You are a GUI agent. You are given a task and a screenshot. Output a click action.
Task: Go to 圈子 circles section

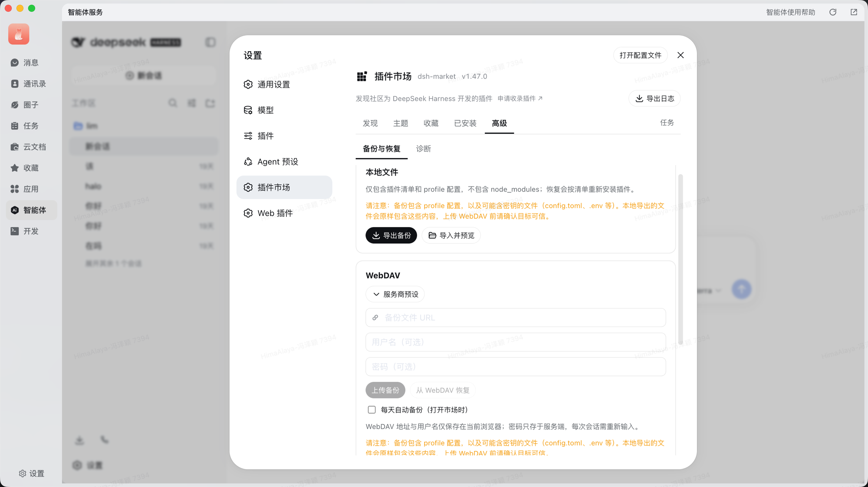point(31,105)
